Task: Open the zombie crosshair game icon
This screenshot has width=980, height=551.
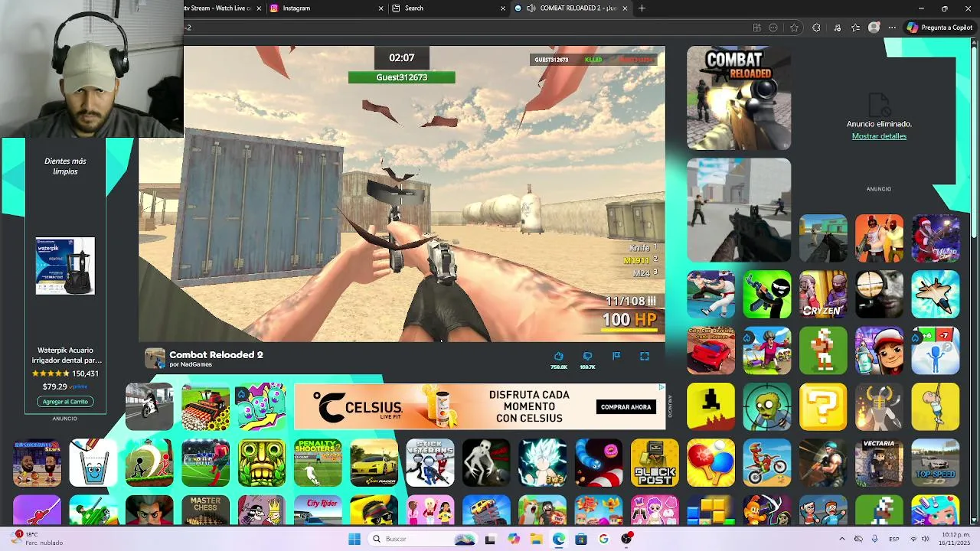Action: point(766,406)
